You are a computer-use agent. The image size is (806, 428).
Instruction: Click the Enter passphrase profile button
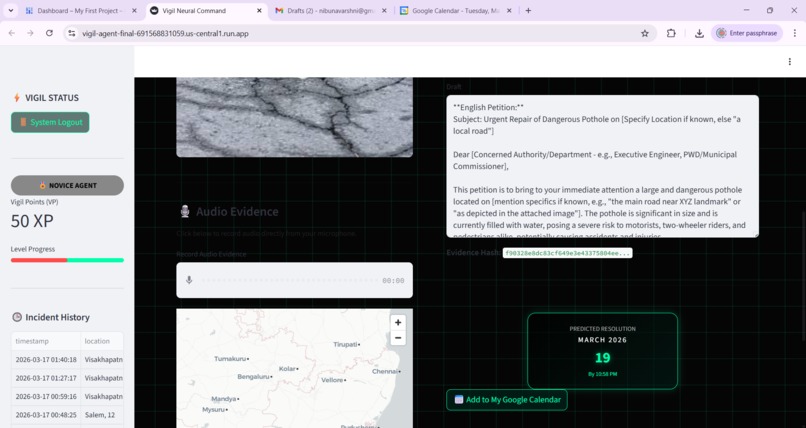click(x=747, y=33)
